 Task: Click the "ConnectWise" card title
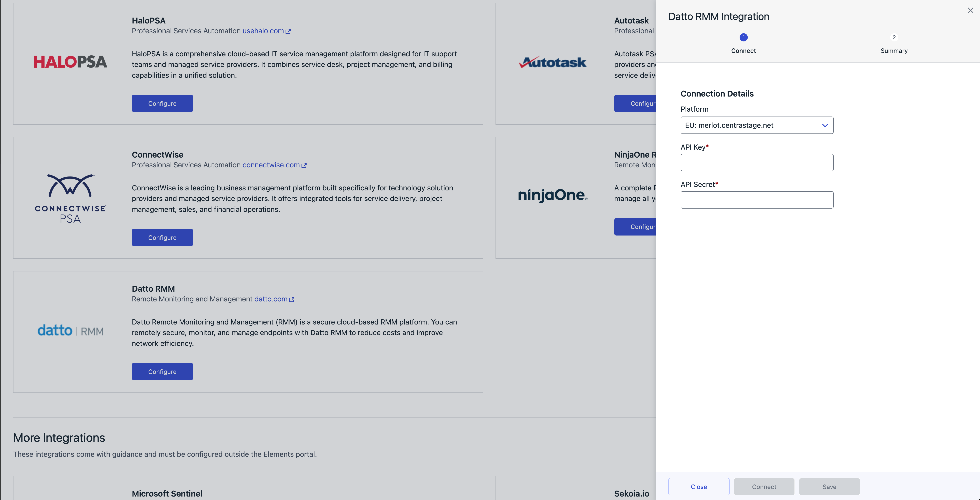tap(158, 154)
